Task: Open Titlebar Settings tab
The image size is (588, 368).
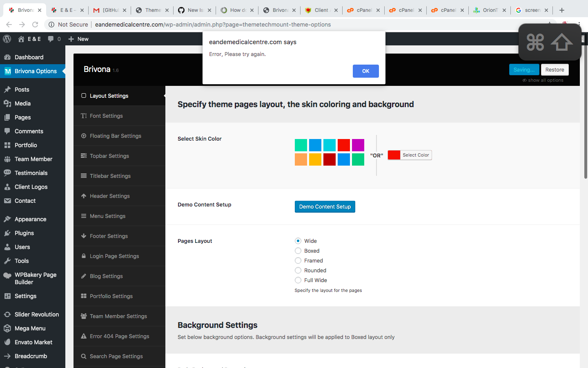Action: pyautogui.click(x=119, y=176)
